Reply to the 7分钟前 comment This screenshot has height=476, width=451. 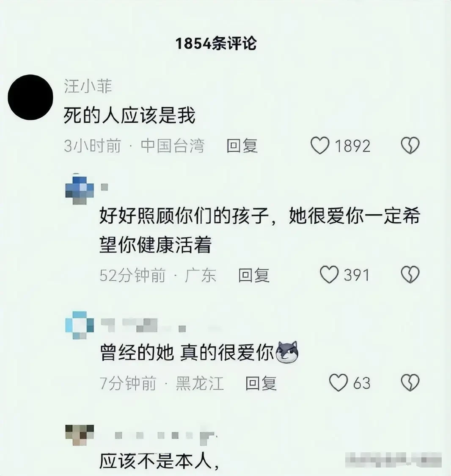261,383
